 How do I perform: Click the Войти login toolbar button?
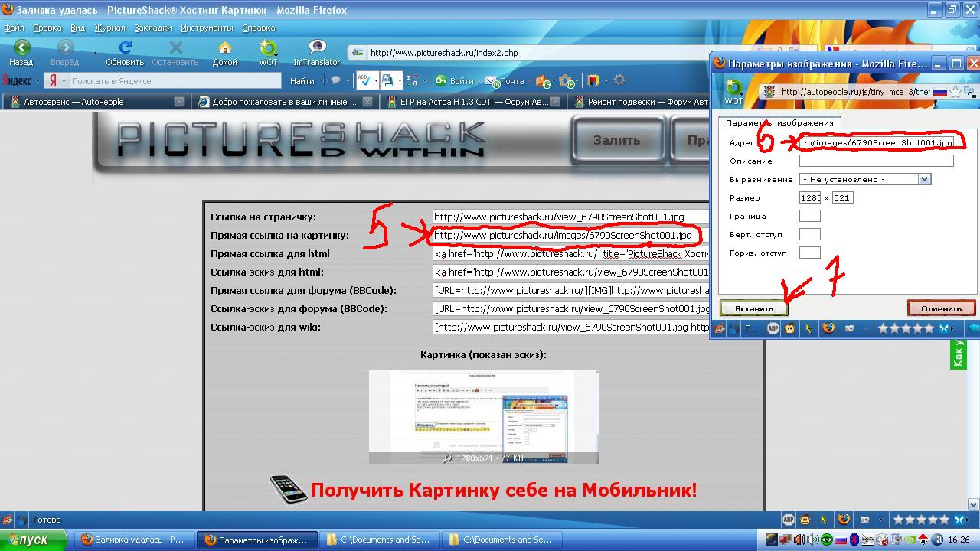point(456,80)
